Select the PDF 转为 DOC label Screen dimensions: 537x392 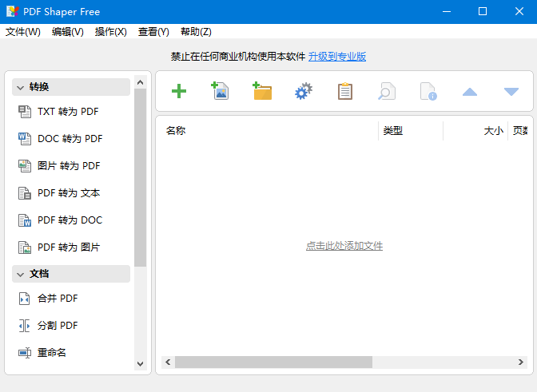[70, 220]
